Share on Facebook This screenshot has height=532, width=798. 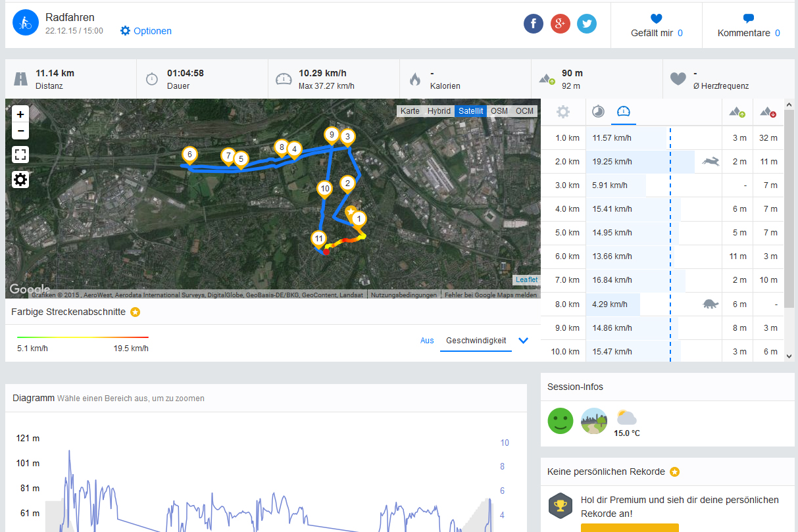pos(534,24)
